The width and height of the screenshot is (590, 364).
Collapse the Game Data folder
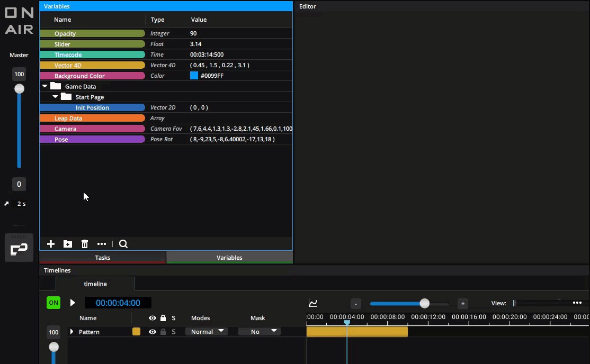point(44,86)
